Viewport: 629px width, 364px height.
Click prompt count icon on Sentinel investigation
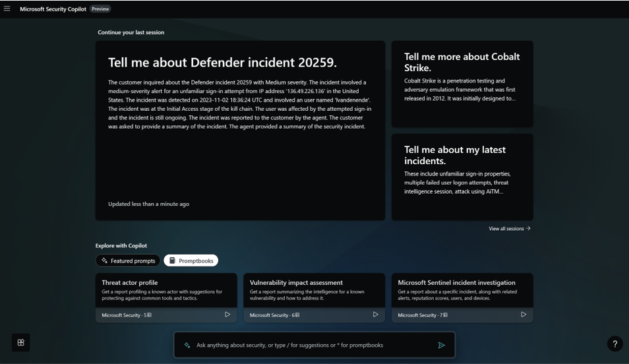pyautogui.click(x=445, y=315)
